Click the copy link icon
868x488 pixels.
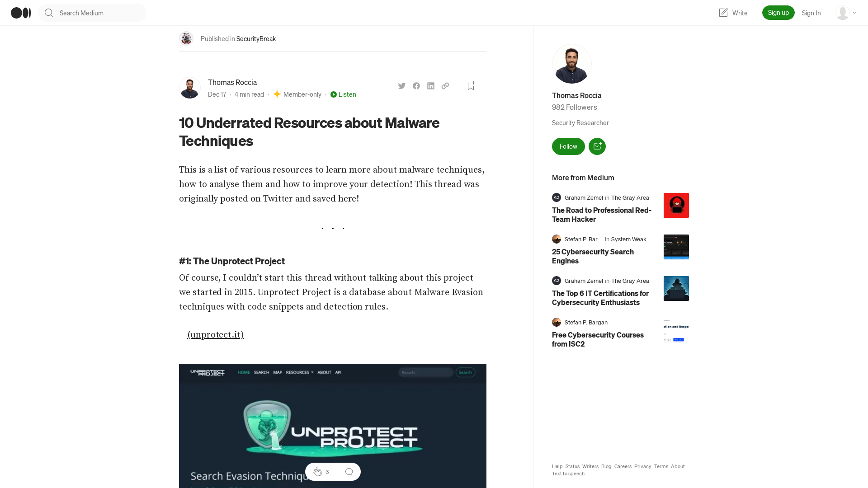(x=445, y=86)
